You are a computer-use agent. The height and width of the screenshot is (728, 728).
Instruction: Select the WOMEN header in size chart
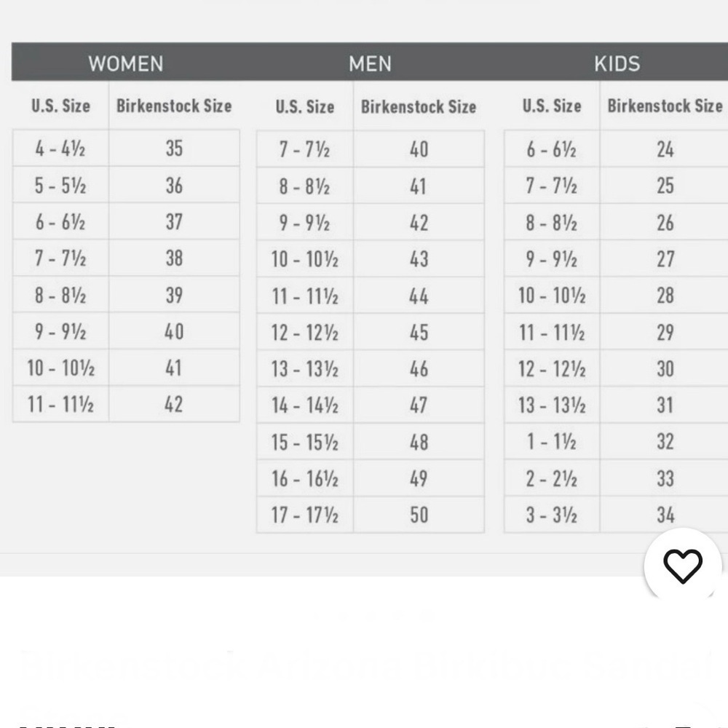tap(125, 63)
